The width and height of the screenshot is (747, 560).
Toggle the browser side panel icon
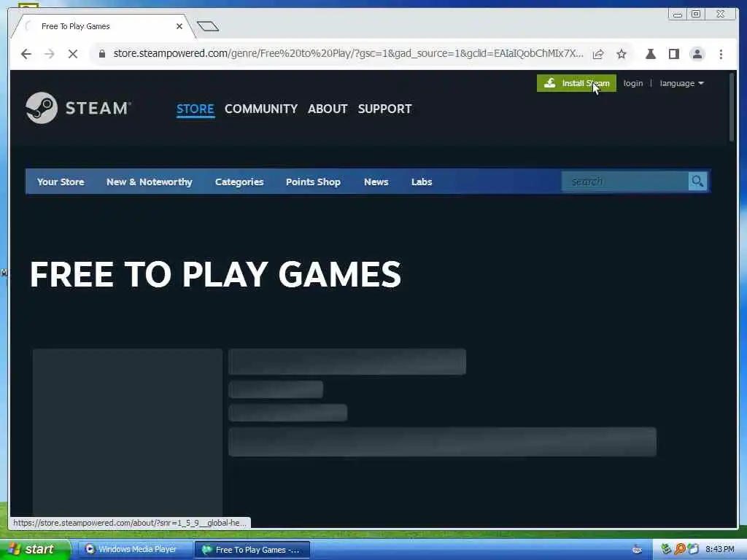point(673,54)
